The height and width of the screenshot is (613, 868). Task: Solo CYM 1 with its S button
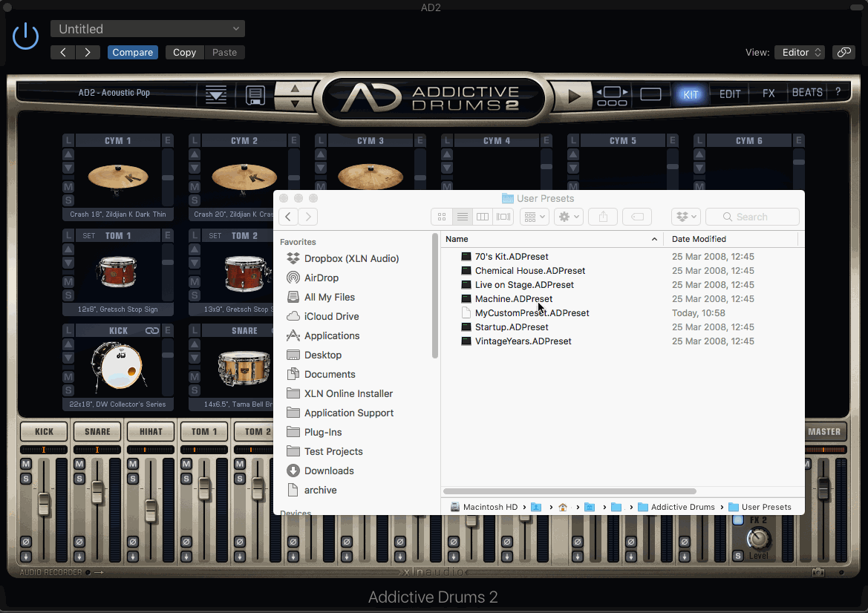pos(68,200)
